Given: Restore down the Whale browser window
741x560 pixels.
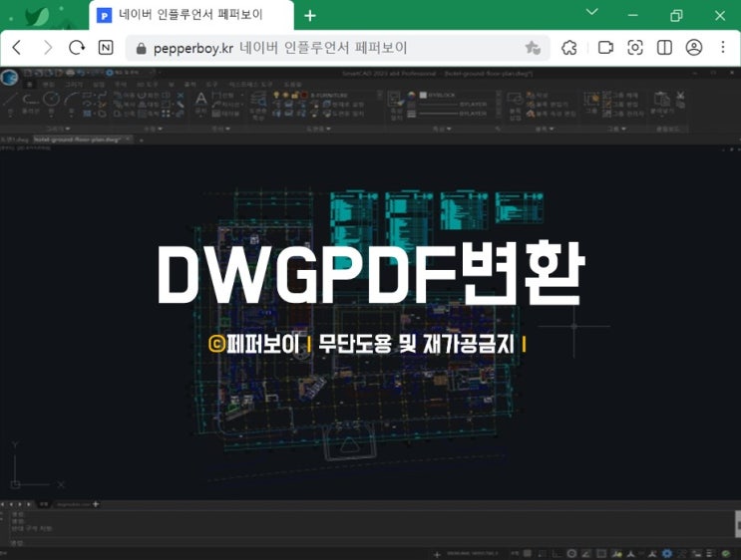Looking at the screenshot, I should click(676, 16).
